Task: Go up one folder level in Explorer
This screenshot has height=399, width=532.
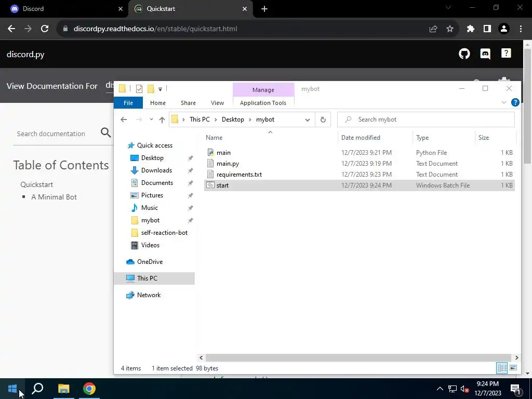Action: 162,119
